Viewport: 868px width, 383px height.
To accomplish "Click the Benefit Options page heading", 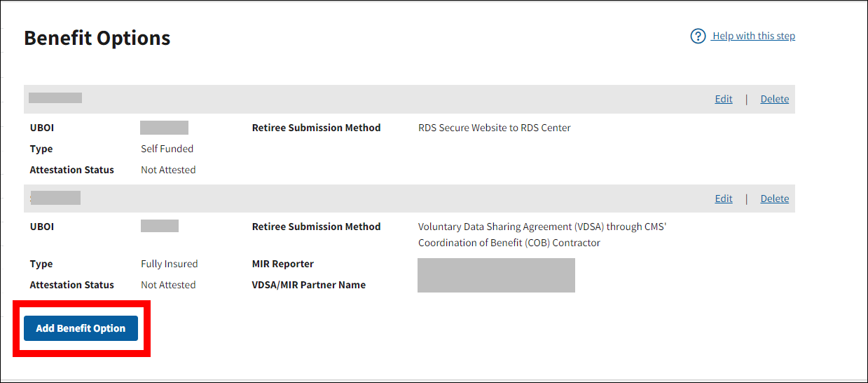I will click(97, 38).
